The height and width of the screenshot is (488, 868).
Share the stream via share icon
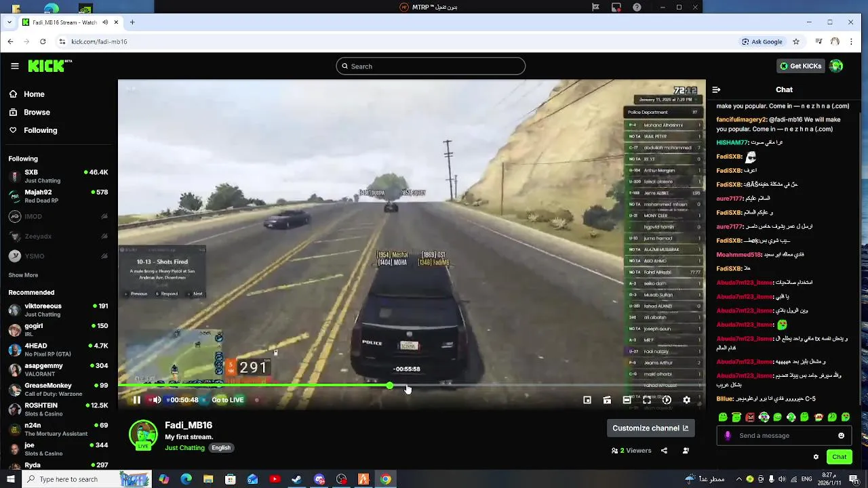coord(664,451)
